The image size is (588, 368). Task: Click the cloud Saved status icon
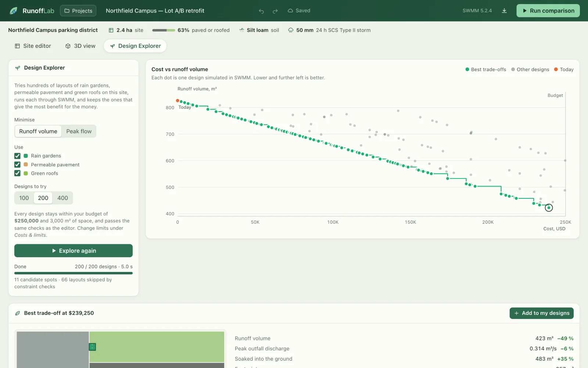coord(290,11)
